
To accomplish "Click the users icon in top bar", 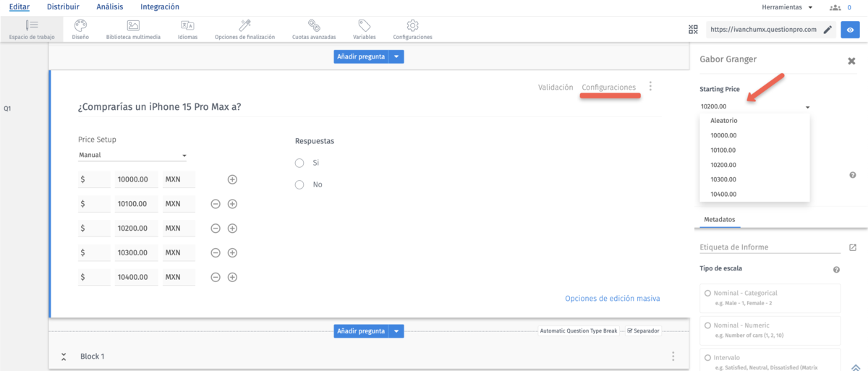I will [835, 7].
